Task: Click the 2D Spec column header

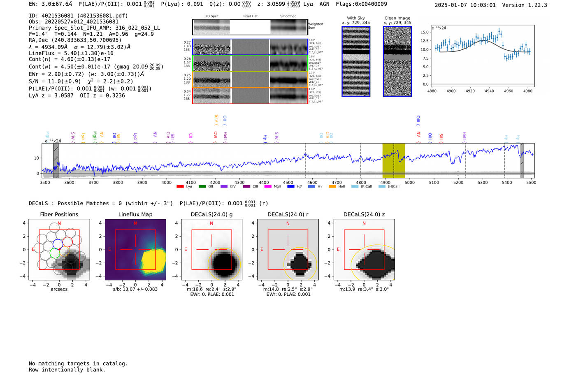Action: pyautogui.click(x=212, y=16)
